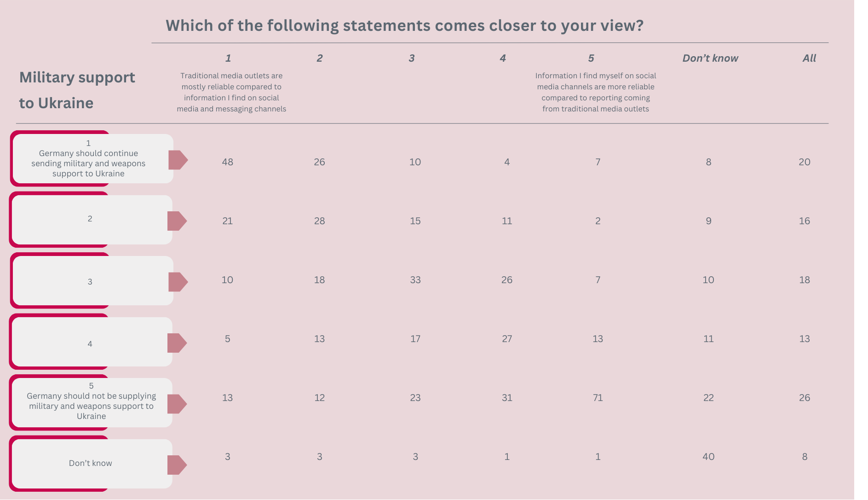This screenshot has height=500, width=868.
Task: Click the arrow next to row 5 label
Action: point(177,404)
